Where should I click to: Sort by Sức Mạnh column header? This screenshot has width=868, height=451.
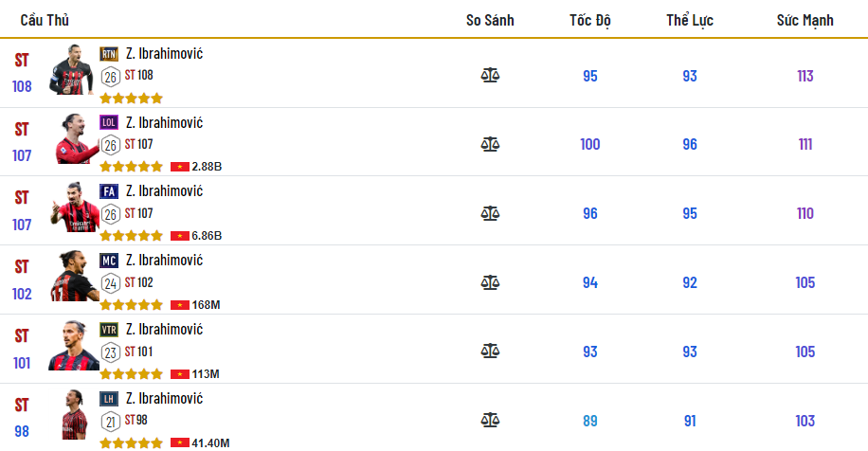click(805, 20)
